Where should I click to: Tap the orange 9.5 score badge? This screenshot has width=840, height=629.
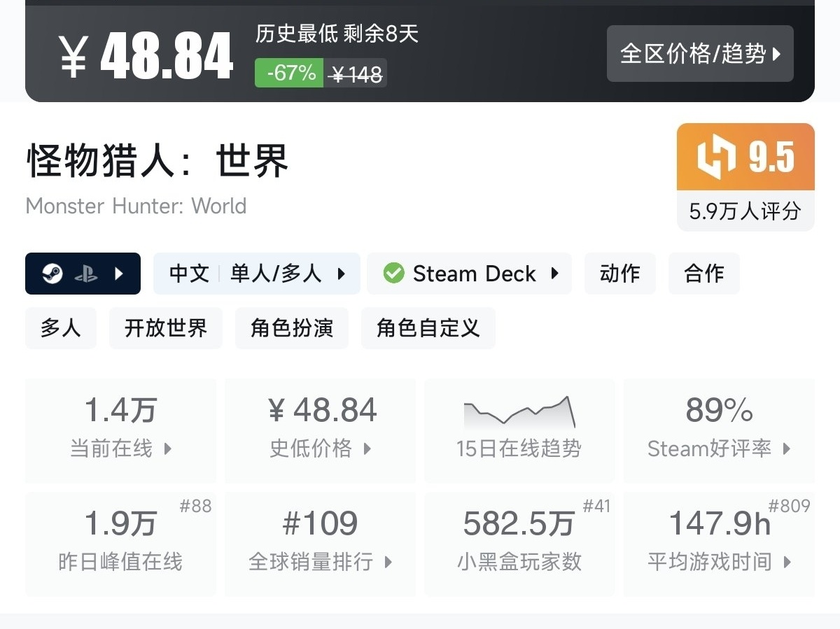pyautogui.click(x=745, y=157)
